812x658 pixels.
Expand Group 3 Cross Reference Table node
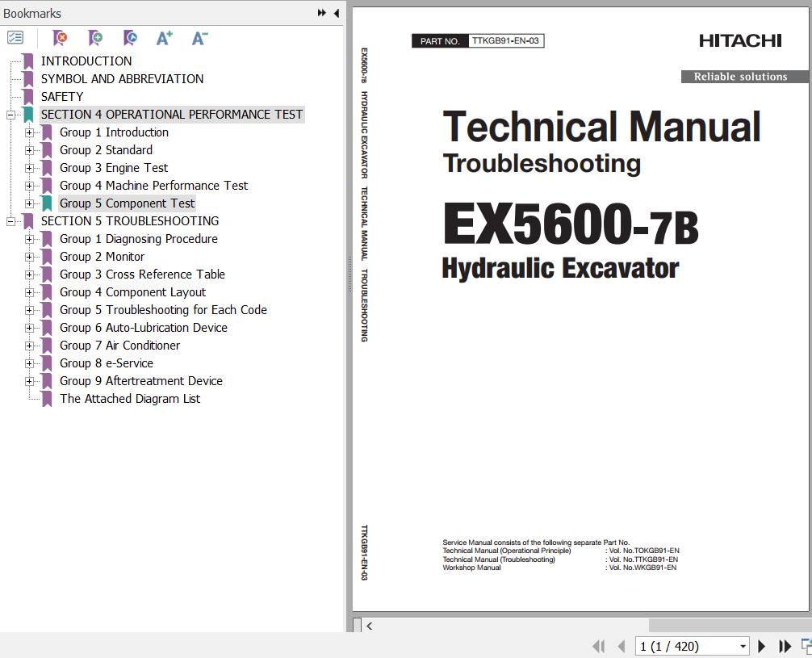point(30,275)
